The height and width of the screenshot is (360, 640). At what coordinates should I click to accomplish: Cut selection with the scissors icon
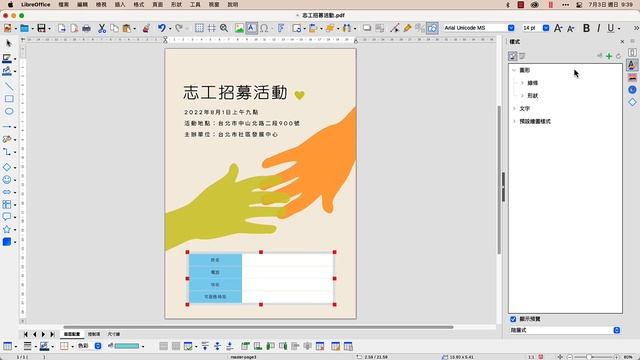102,28
